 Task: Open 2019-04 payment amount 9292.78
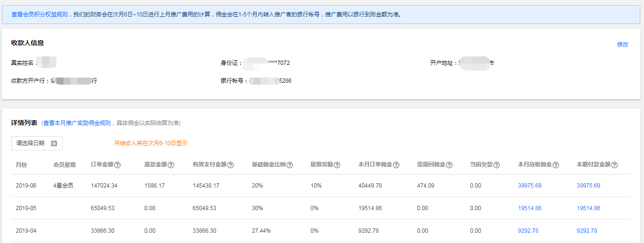click(587, 231)
